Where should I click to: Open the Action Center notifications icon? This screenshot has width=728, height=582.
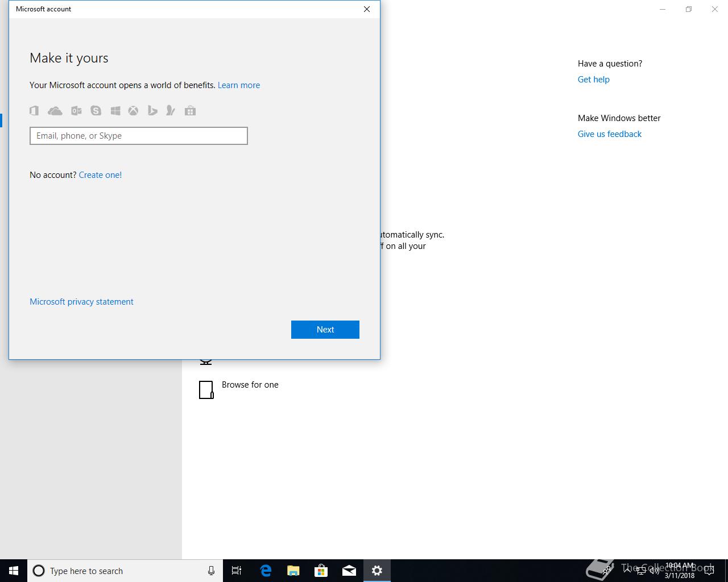709,570
